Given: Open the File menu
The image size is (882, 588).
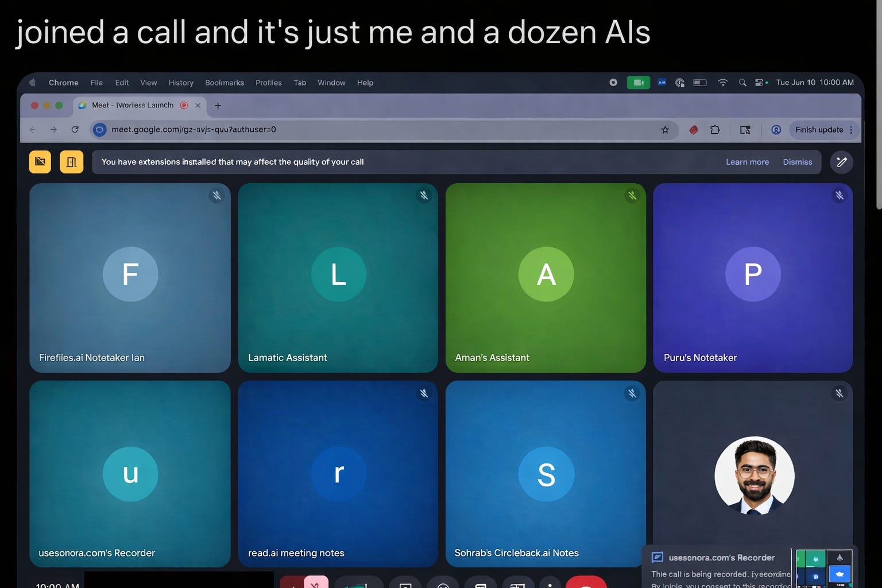Looking at the screenshot, I should (x=96, y=83).
